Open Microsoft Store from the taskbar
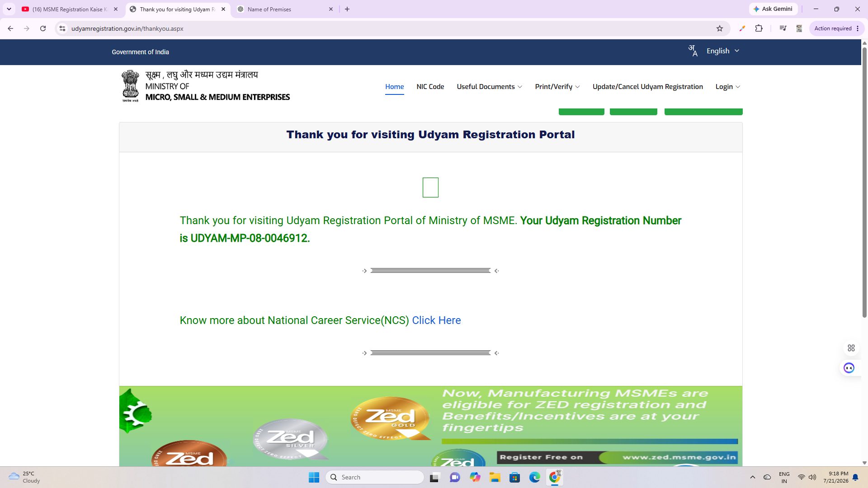868x488 pixels. (514, 477)
